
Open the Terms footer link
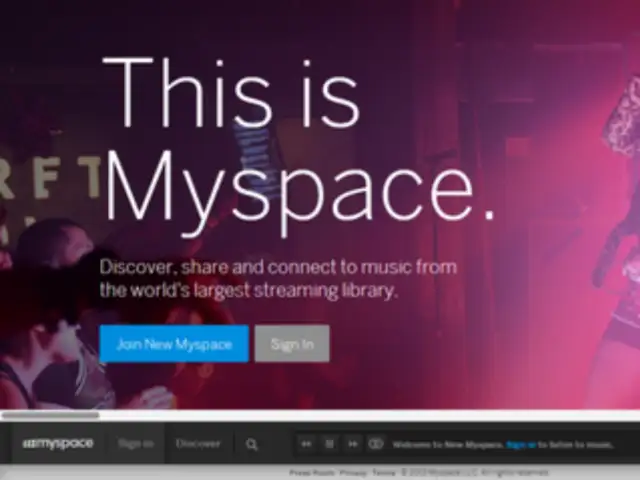[x=384, y=473]
